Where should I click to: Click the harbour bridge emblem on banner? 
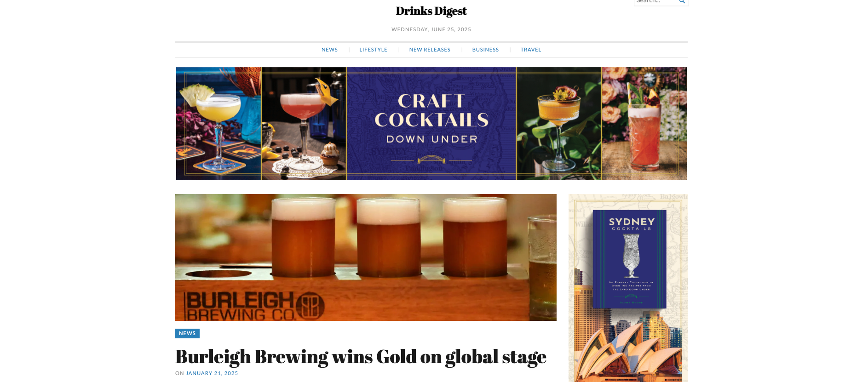[431, 160]
